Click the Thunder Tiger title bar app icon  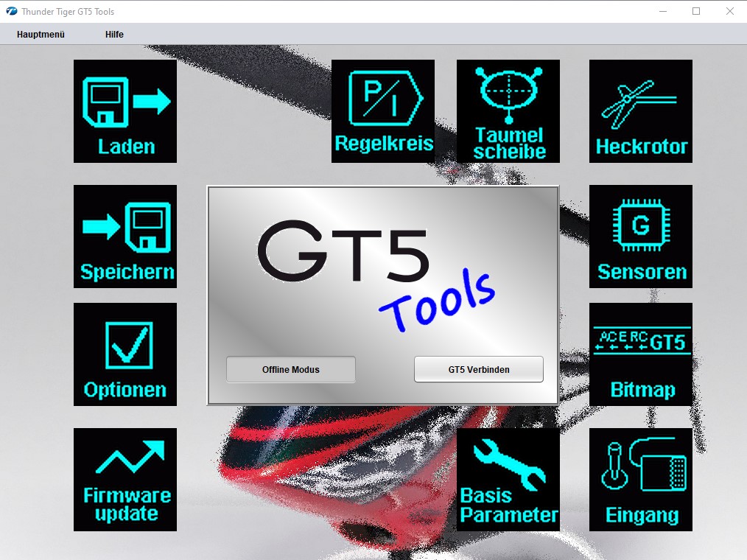(x=12, y=12)
